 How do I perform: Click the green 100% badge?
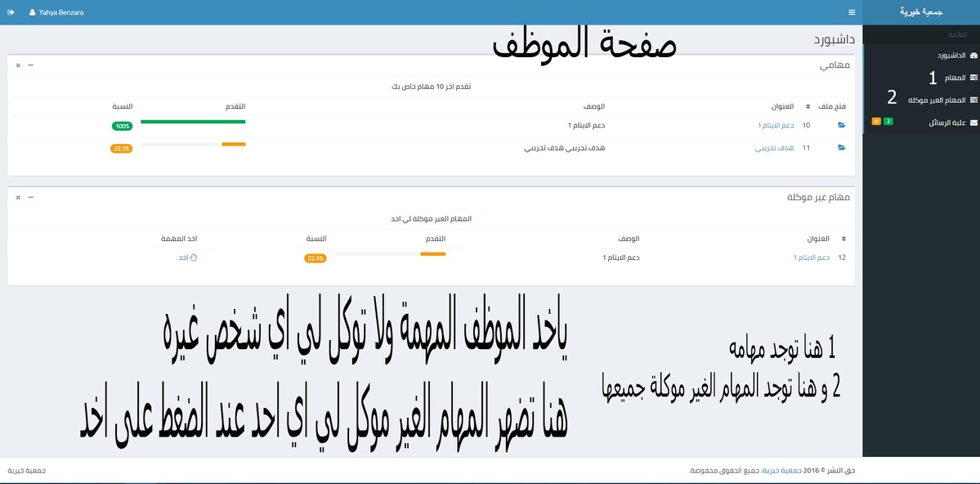pos(122,127)
